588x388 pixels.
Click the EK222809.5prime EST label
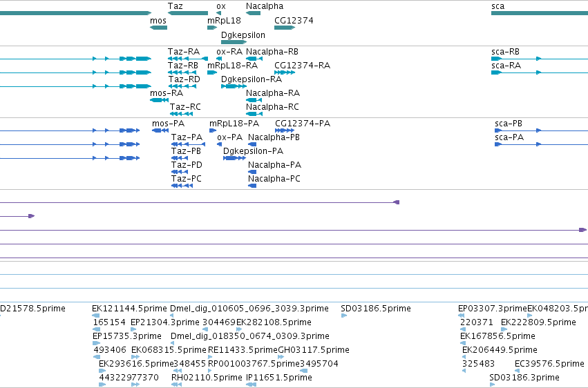(538, 322)
